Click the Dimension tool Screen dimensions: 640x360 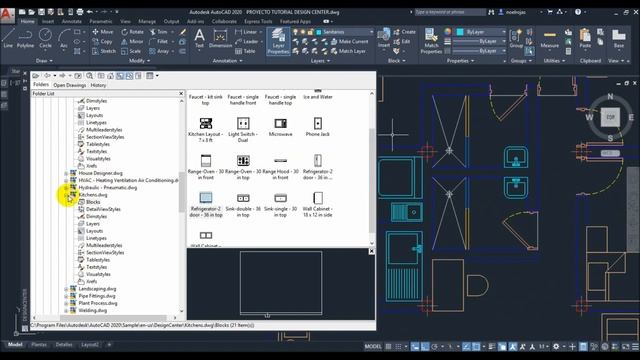[x=220, y=39]
